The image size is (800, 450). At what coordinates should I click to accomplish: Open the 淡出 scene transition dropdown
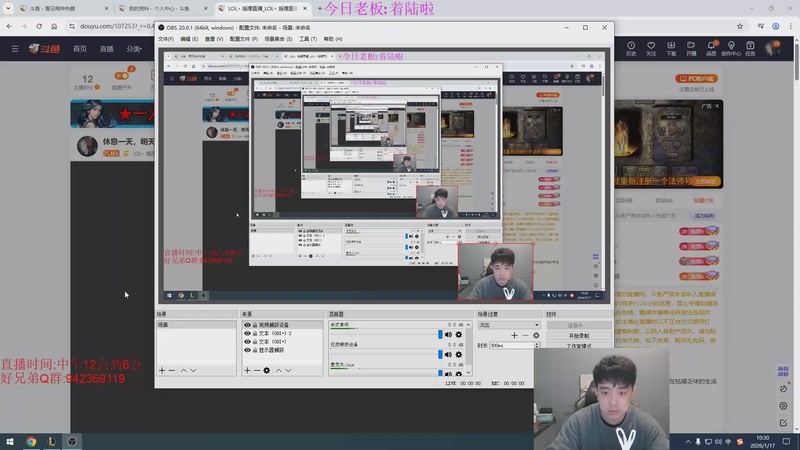click(x=509, y=325)
